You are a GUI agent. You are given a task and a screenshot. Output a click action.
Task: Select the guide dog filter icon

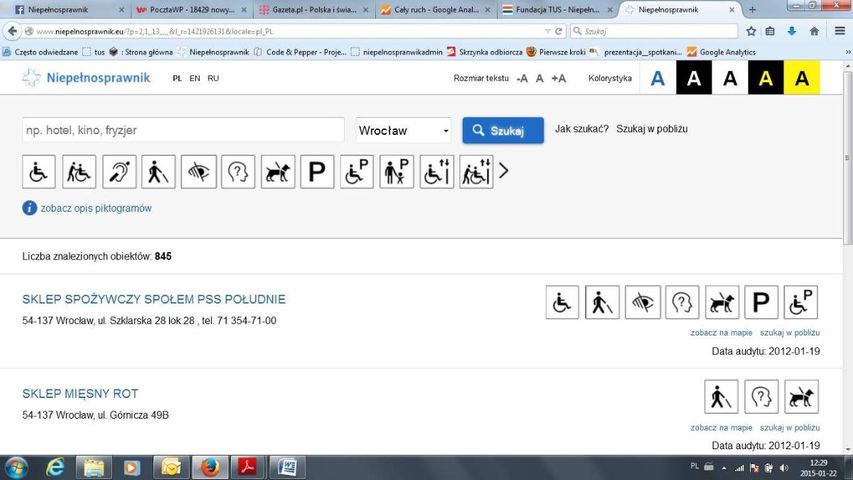[277, 172]
